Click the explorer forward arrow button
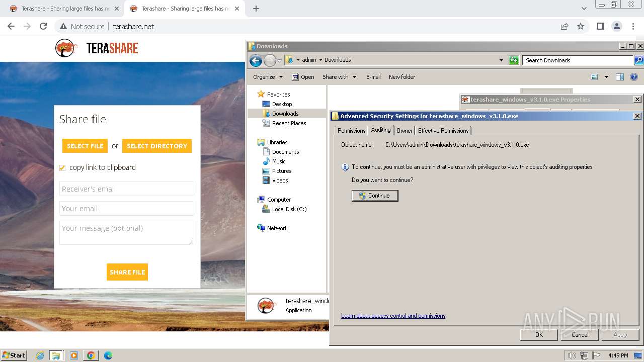Screen dimensions: 644x362 click(x=270, y=60)
